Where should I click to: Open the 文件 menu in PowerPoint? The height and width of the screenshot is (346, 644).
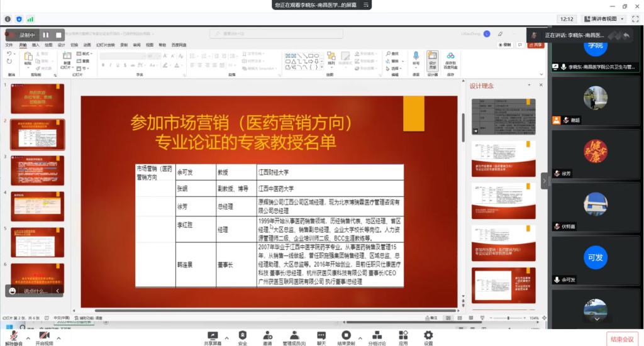9,45
